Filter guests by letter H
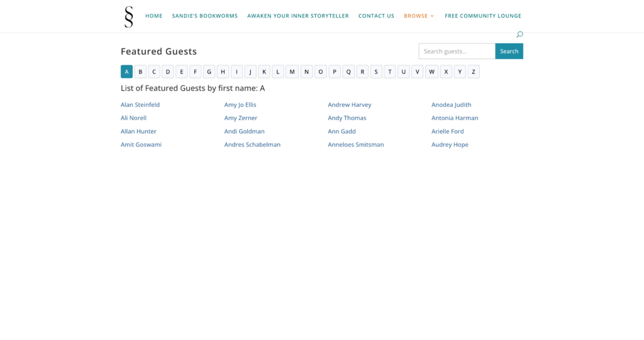Screen dimensions: 644x340 tap(223, 72)
